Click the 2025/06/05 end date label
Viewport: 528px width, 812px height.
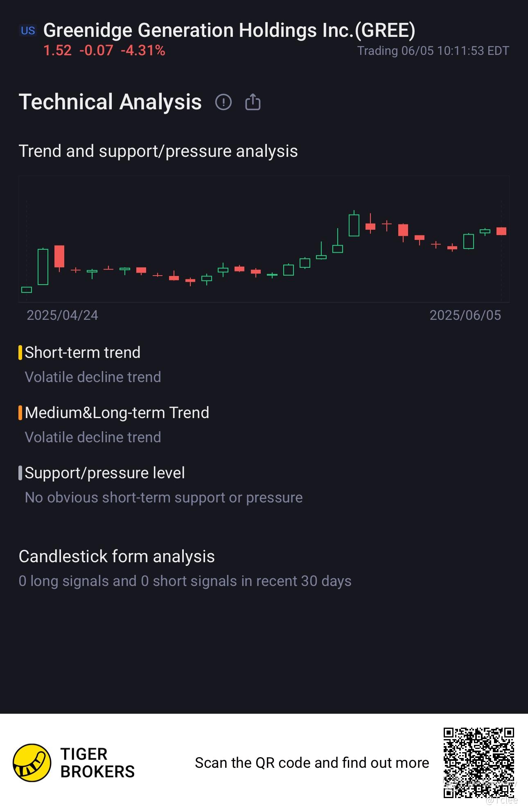tap(465, 315)
